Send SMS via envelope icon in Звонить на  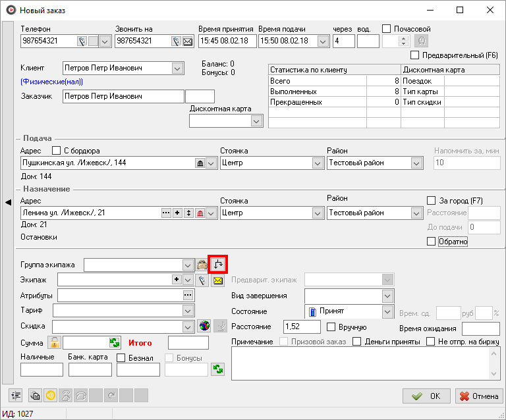[x=188, y=41]
